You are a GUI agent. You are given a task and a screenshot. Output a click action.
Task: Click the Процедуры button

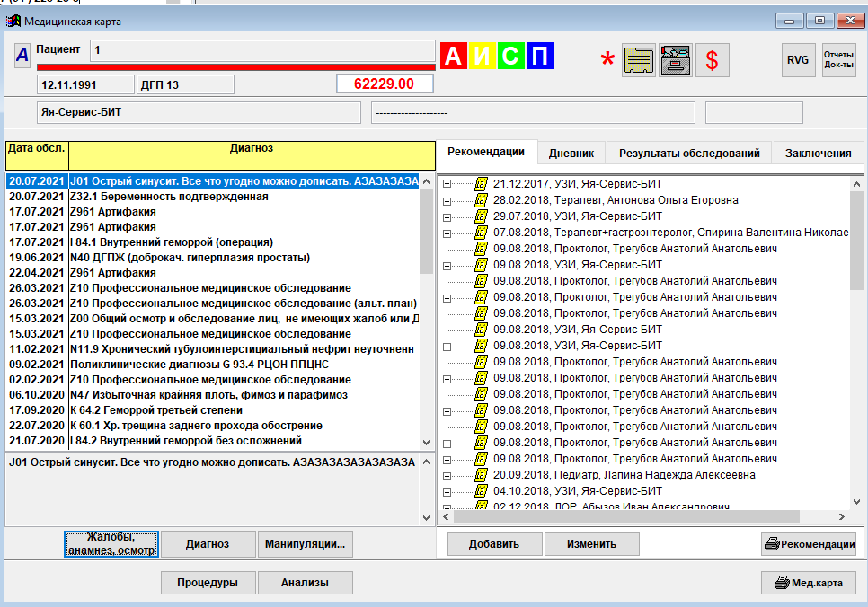pyautogui.click(x=208, y=583)
